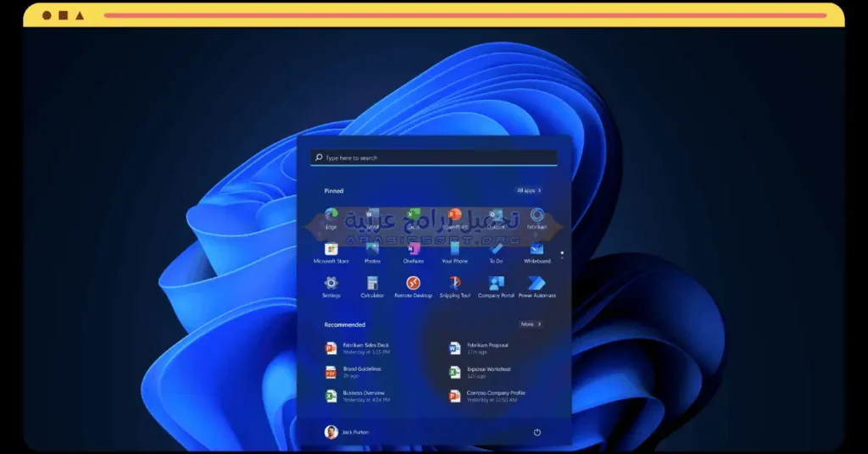Open Expense Worksheet Excel file
Screen dimensions: 868x454
click(x=480, y=372)
